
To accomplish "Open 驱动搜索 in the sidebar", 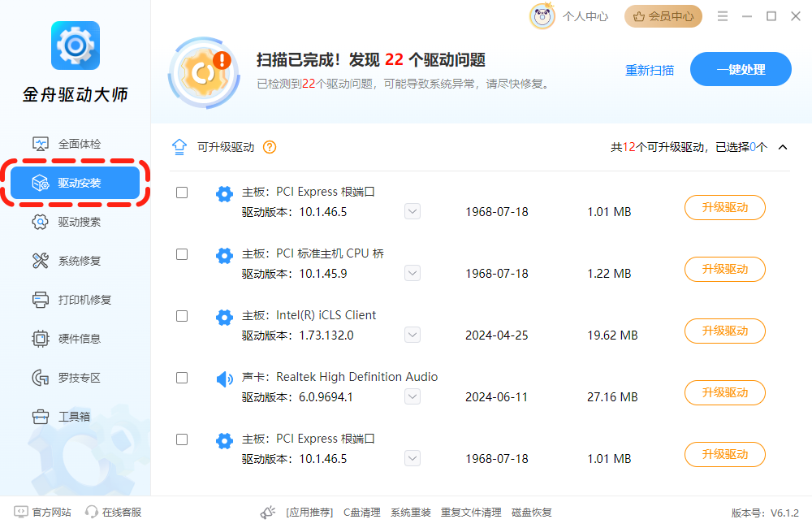I will [75, 222].
